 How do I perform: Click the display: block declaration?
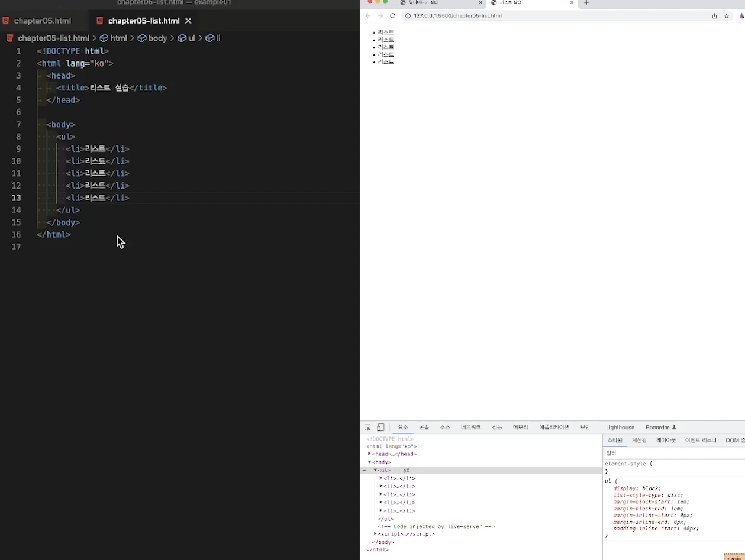[x=637, y=488]
